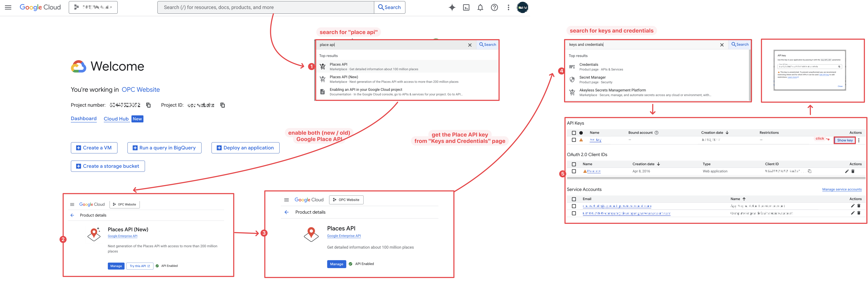Screen dimensions: 868x284
Task: Open the main navigation hamburger menu
Action: click(x=8, y=7)
